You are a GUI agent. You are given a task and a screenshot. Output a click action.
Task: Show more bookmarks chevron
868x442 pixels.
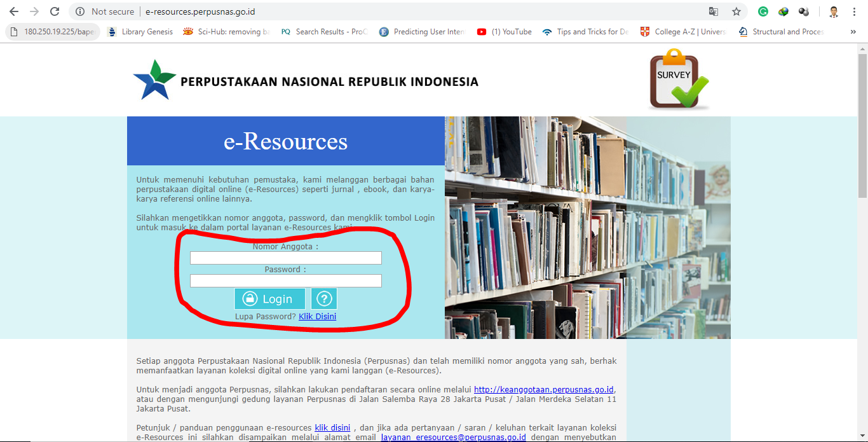coord(853,32)
